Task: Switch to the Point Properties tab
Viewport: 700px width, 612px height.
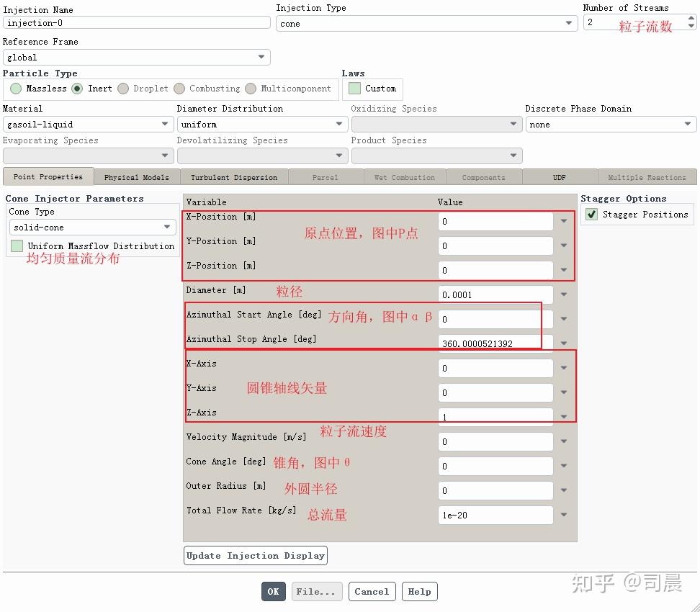Action: (x=48, y=177)
